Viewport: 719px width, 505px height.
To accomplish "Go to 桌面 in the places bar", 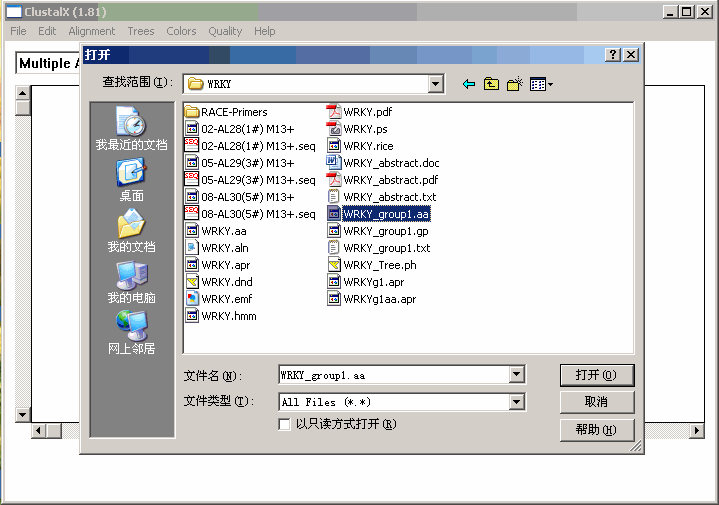I will [x=132, y=180].
